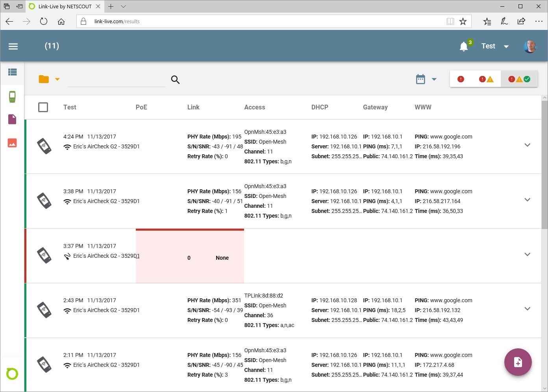The width and height of the screenshot is (548, 392).
Task: Expand the 4:24 PM test result row
Action: coord(528,145)
